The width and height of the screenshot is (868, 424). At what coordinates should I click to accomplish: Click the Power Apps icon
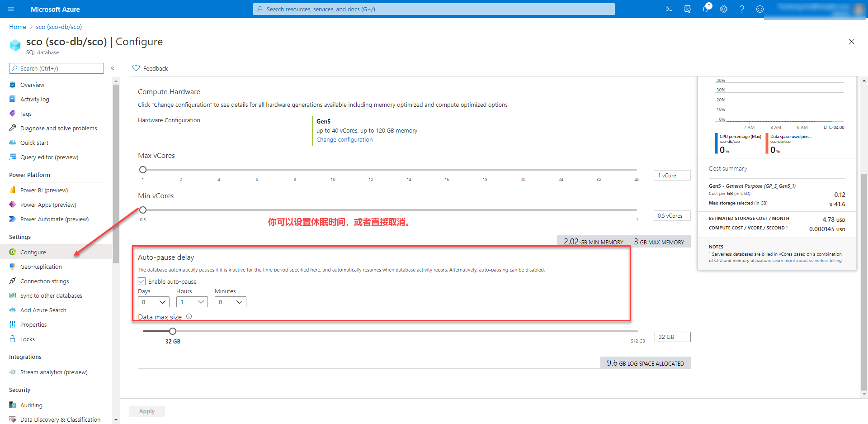pyautogui.click(x=13, y=205)
